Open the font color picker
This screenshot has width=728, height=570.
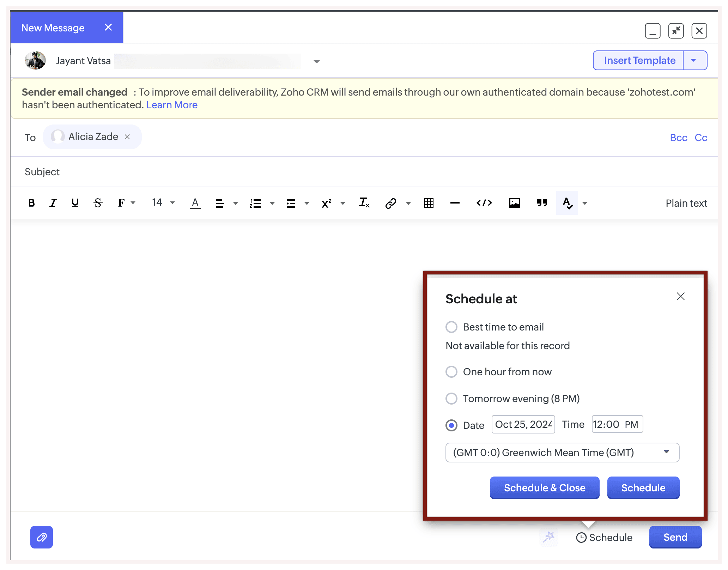[x=195, y=203]
